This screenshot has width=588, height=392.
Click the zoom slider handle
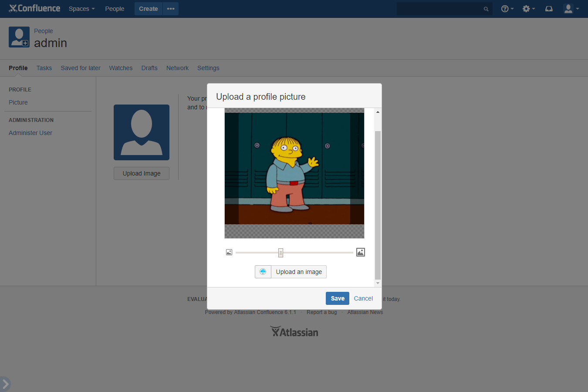coord(281,253)
